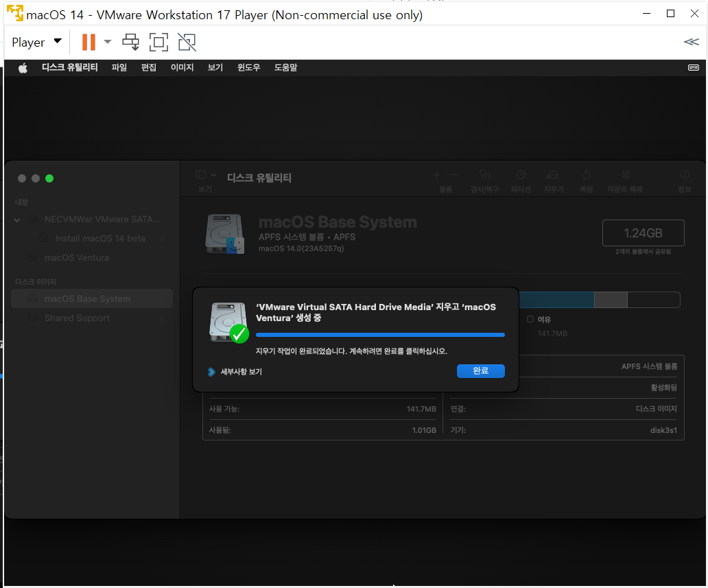This screenshot has height=588, width=708.
Task: Click the disk3s1 device value
Action: coord(663,430)
